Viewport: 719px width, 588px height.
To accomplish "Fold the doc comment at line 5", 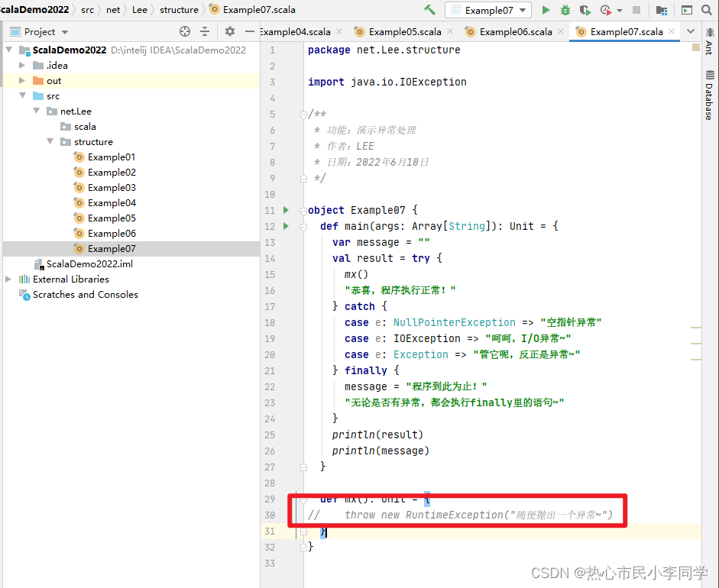I will [x=303, y=114].
